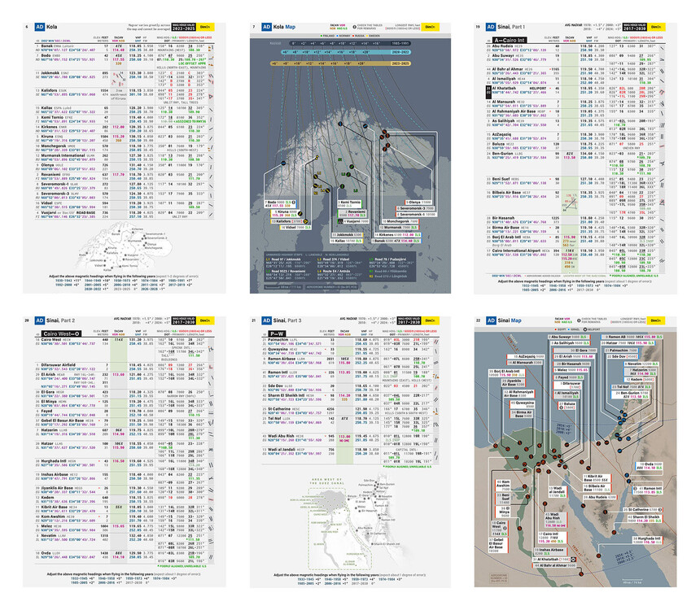The image size is (700, 610).
Task: Click the 'Cairo West—O' section label
Action: [61, 333]
